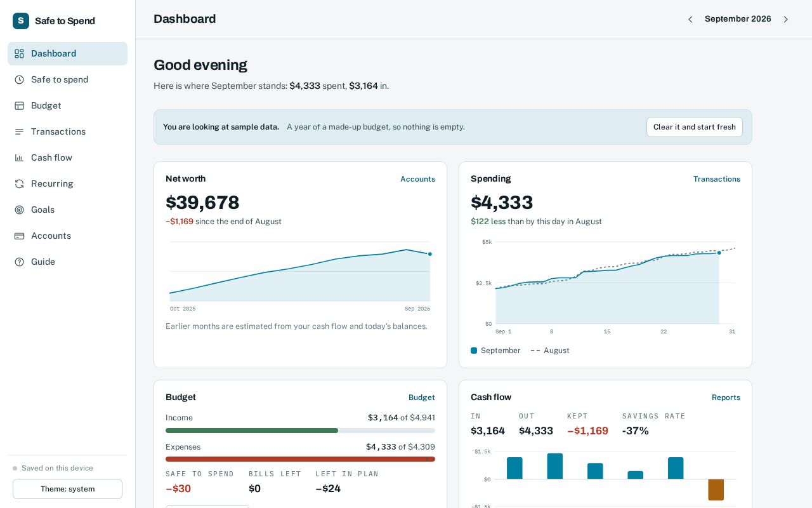Click the green Income progress bar

coord(252,431)
